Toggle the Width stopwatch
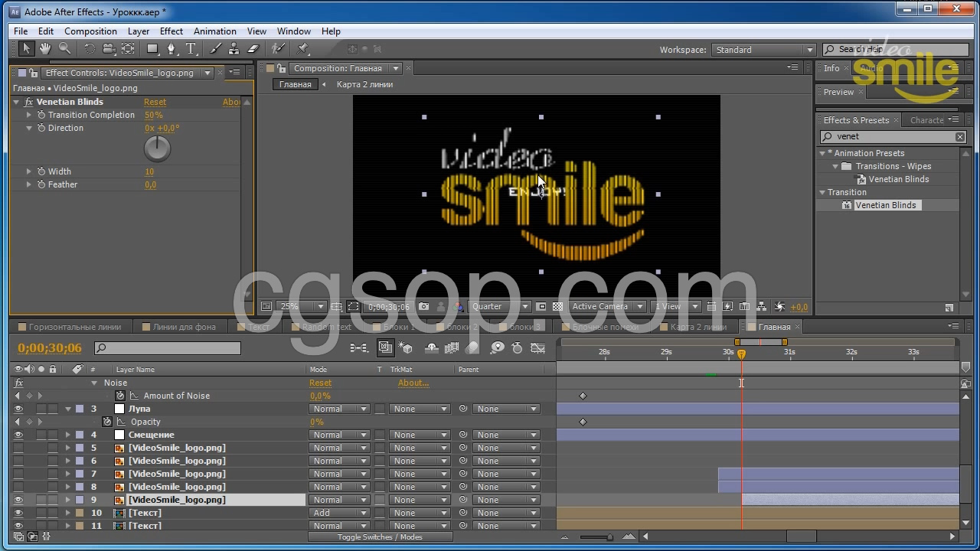The width and height of the screenshot is (980, 551). [x=41, y=171]
